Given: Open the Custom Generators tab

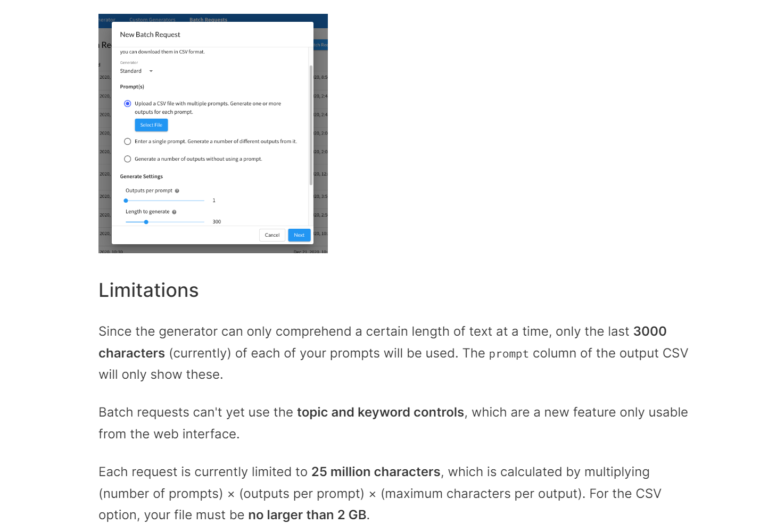Looking at the screenshot, I should point(152,20).
